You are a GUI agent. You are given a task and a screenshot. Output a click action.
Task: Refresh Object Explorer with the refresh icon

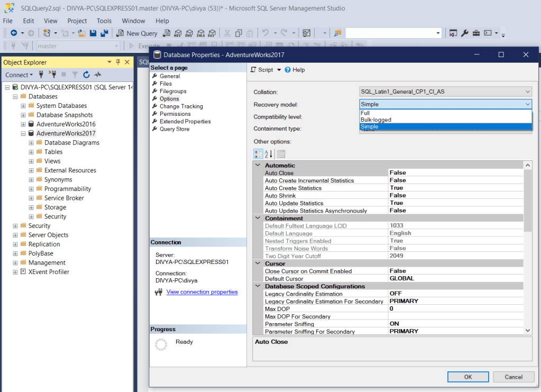[86, 75]
